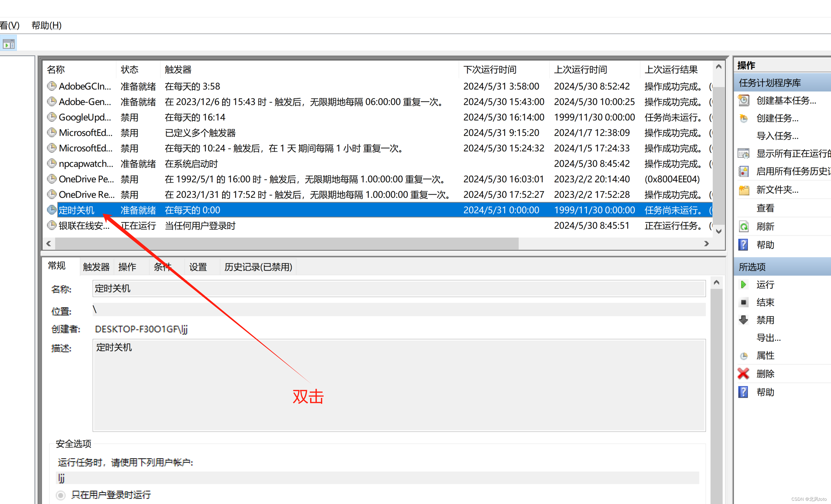The height and width of the screenshot is (504, 831).
Task: Click the account field showing ljj
Action: 377,478
